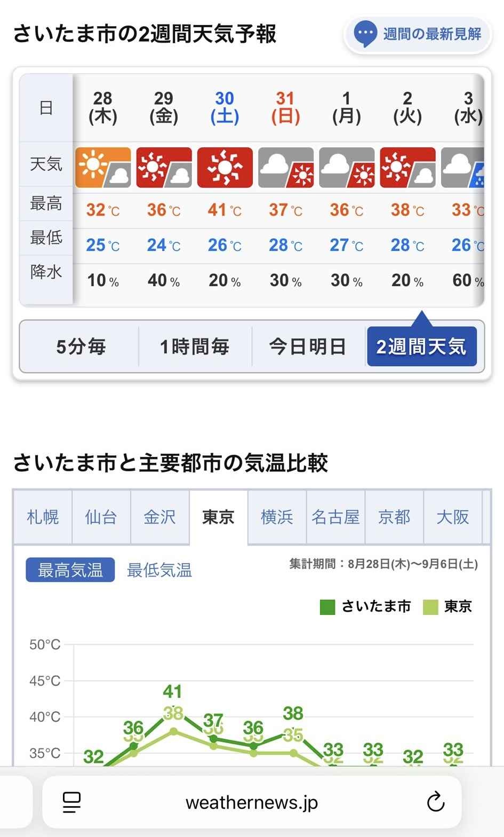Select the 5分毎 forecast tab
This screenshot has width=504, height=837.
click(81, 347)
